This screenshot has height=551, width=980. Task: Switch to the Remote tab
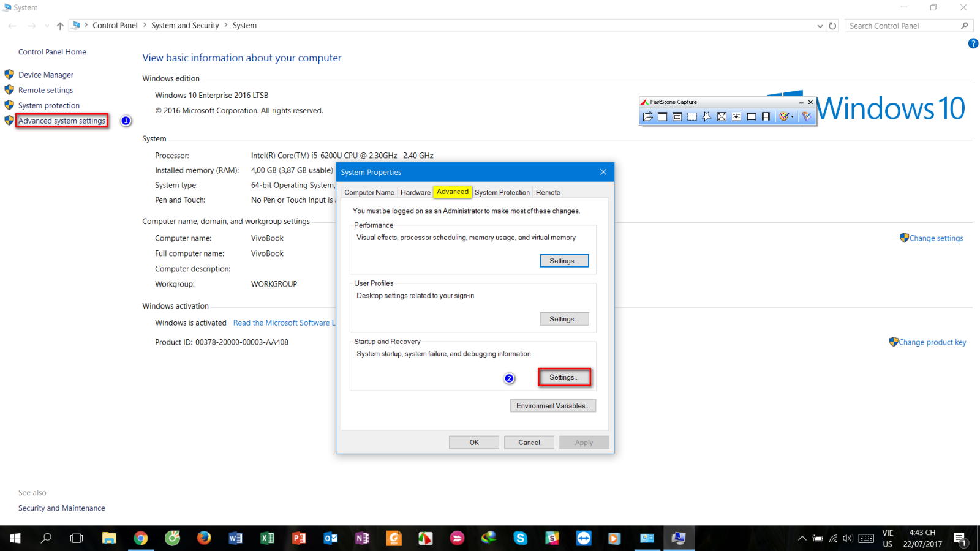click(x=547, y=192)
